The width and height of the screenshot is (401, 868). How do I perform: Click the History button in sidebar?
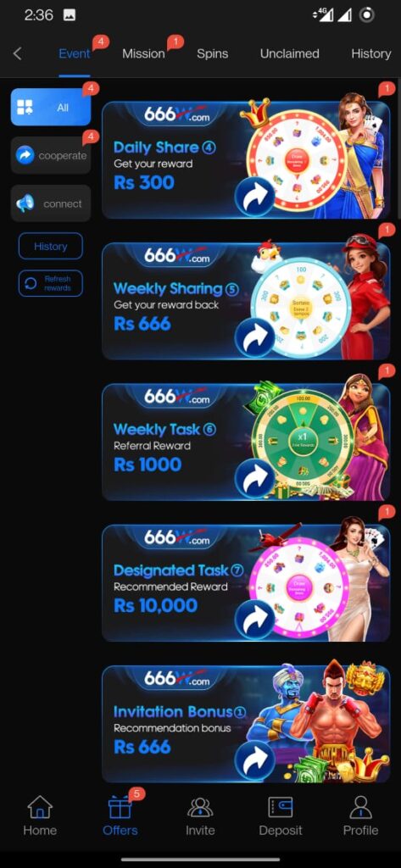[x=50, y=247]
